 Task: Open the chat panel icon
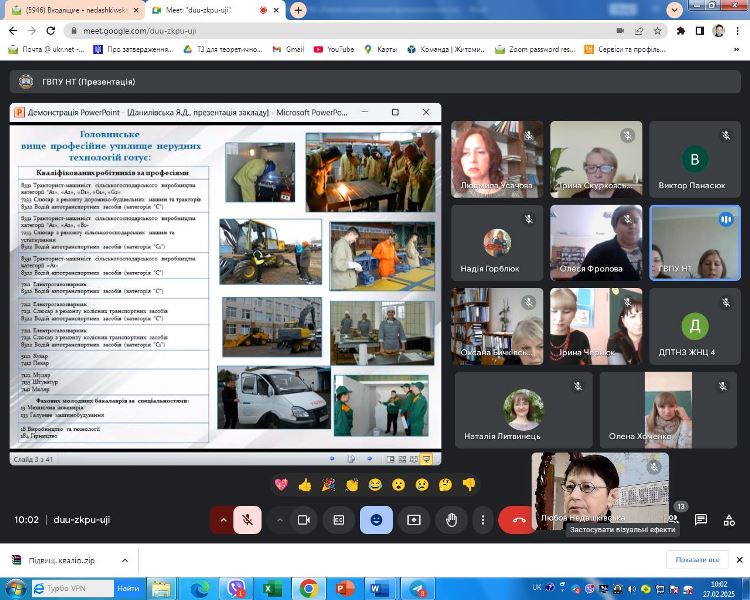(701, 520)
